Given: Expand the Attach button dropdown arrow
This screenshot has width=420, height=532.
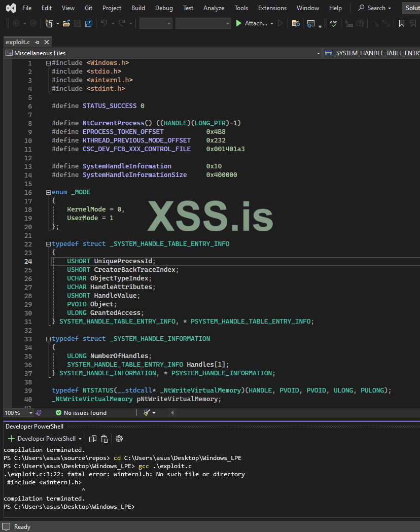Looking at the screenshot, I should pyautogui.click(x=272, y=23).
